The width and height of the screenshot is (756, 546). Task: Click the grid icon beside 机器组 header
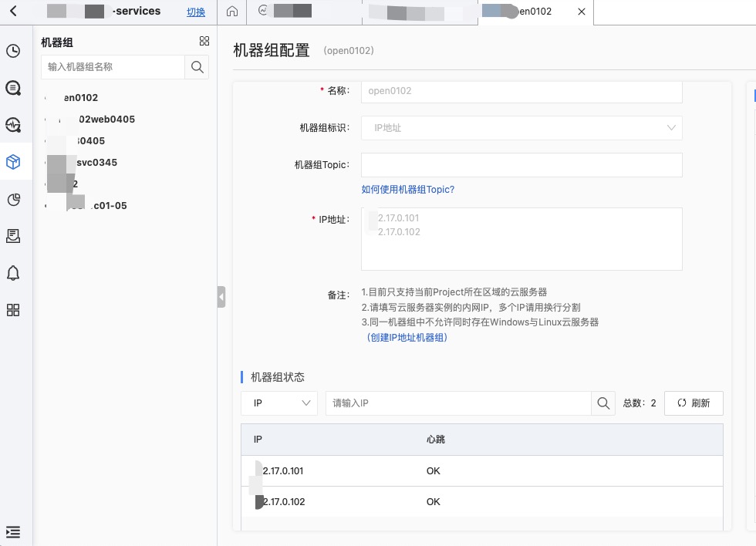click(x=204, y=41)
